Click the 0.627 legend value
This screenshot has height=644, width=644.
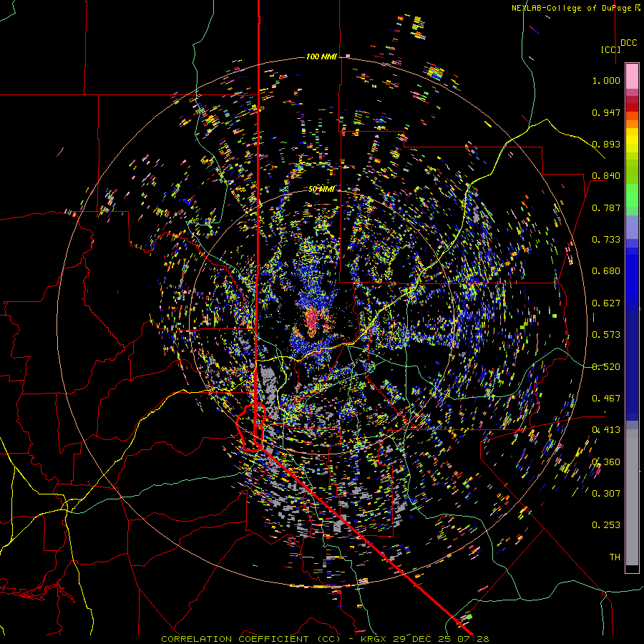click(606, 303)
